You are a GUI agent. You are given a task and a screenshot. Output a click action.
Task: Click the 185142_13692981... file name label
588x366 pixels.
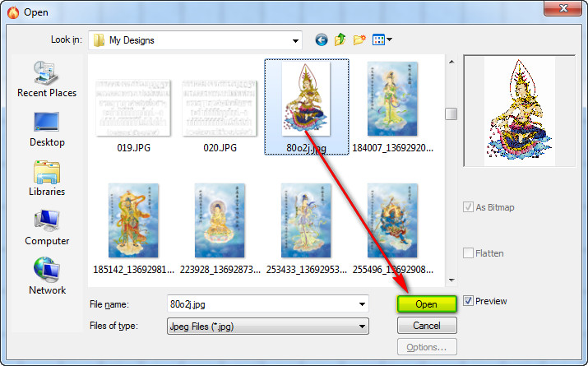tap(133, 270)
